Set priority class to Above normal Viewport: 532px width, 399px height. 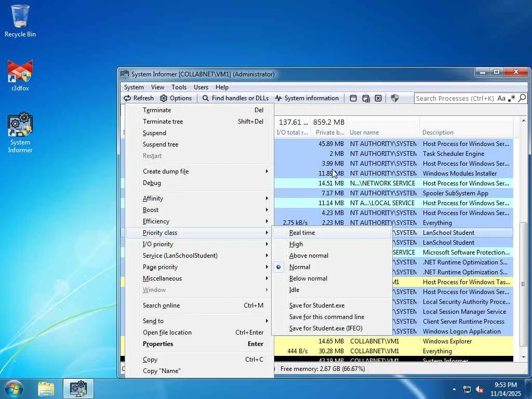pos(332,256)
